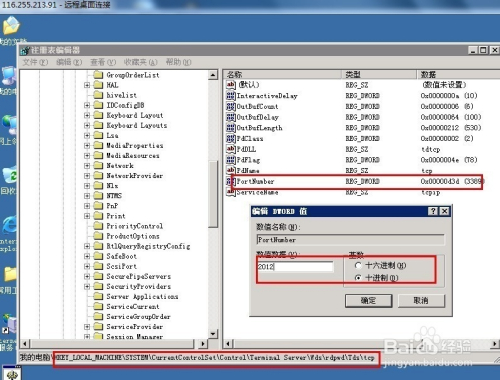The width and height of the screenshot is (500, 380).
Task: Click the PortNumber value name field in dialog
Action: [x=350, y=240]
